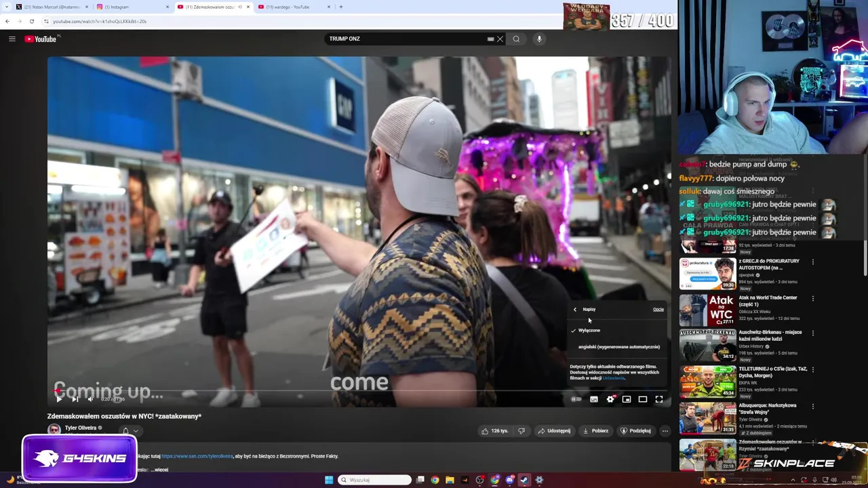The width and height of the screenshot is (868, 488).
Task: Dislike the video
Action: [x=521, y=430]
